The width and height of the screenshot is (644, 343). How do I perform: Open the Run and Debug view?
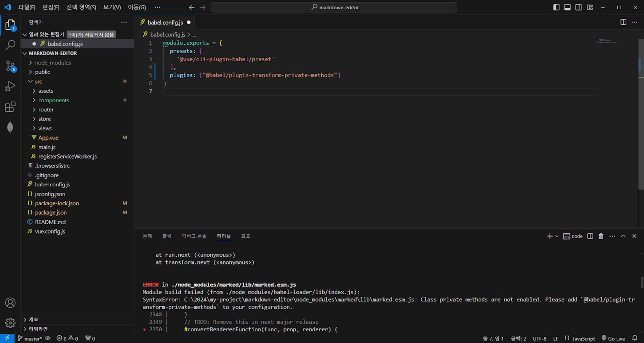(10, 86)
